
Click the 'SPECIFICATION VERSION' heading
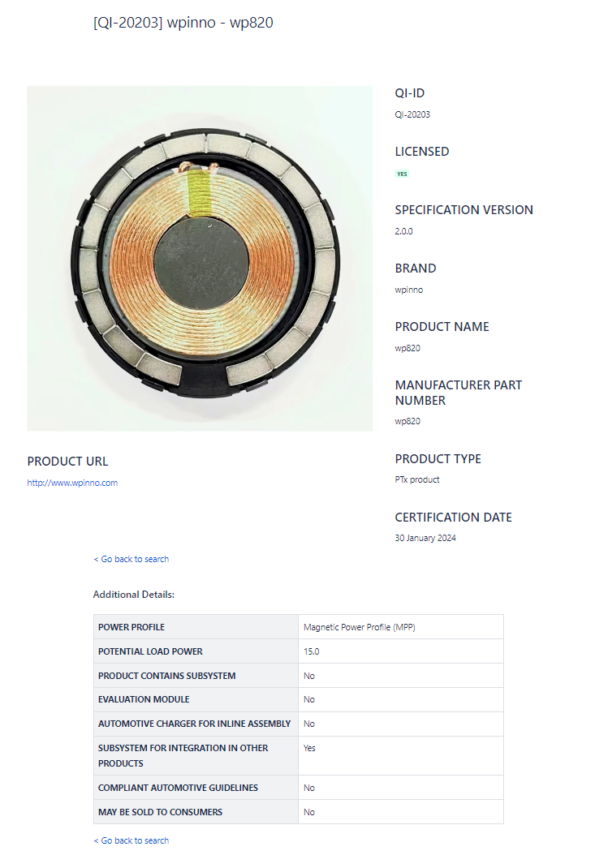pyautogui.click(x=464, y=210)
